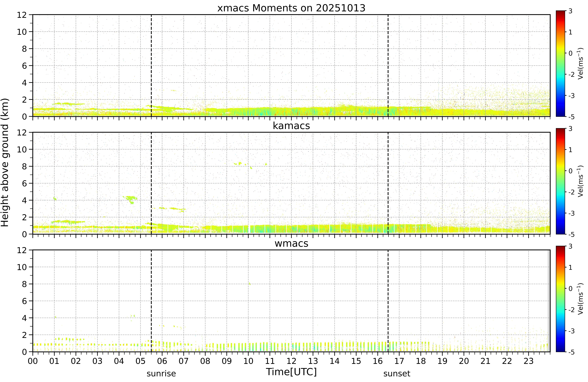Click the '23' time tick label

(528, 361)
